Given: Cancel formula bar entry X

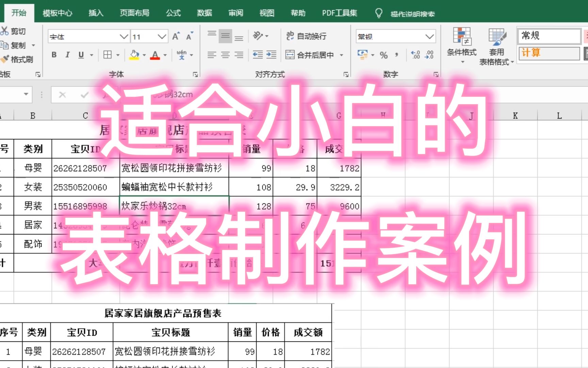Looking at the screenshot, I should click(x=62, y=95).
